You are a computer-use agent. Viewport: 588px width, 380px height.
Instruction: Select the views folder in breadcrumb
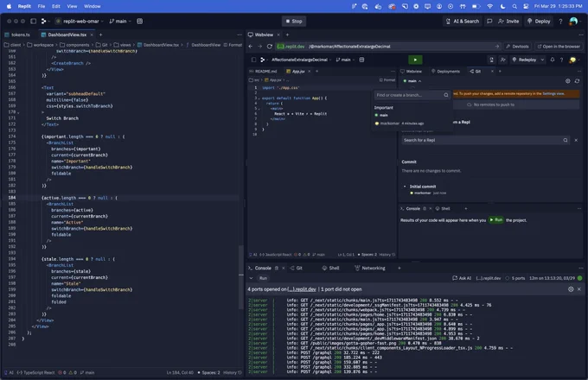coord(122,45)
